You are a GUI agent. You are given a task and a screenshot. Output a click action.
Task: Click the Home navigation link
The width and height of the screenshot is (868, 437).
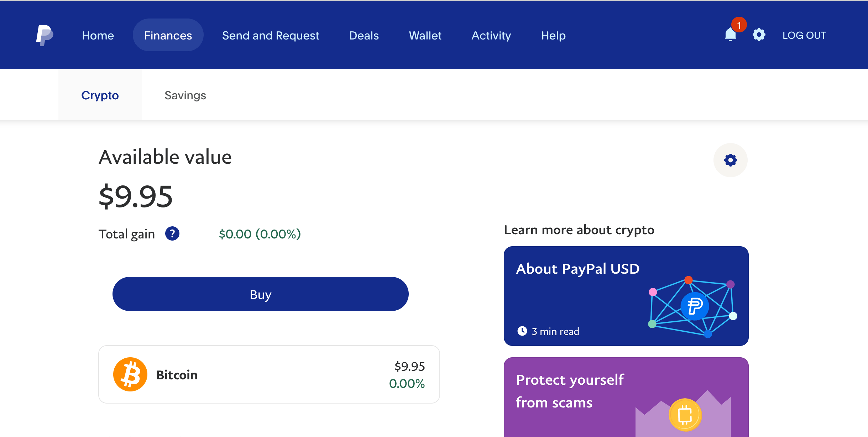pos(98,35)
